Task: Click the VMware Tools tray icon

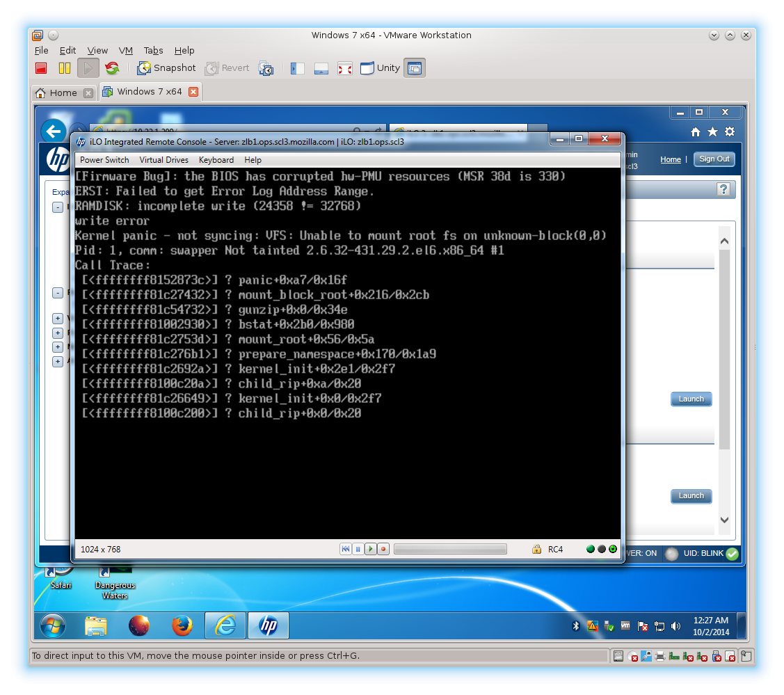Action: (x=625, y=625)
